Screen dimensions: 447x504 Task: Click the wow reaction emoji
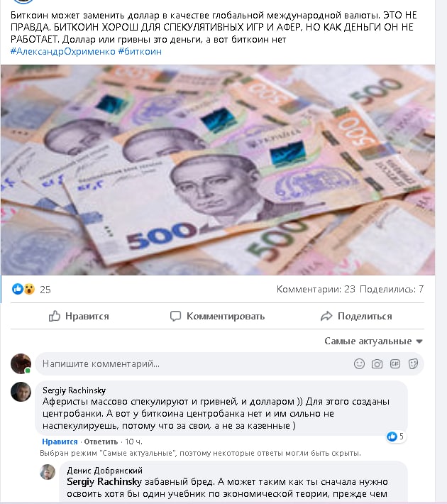pos(29,290)
